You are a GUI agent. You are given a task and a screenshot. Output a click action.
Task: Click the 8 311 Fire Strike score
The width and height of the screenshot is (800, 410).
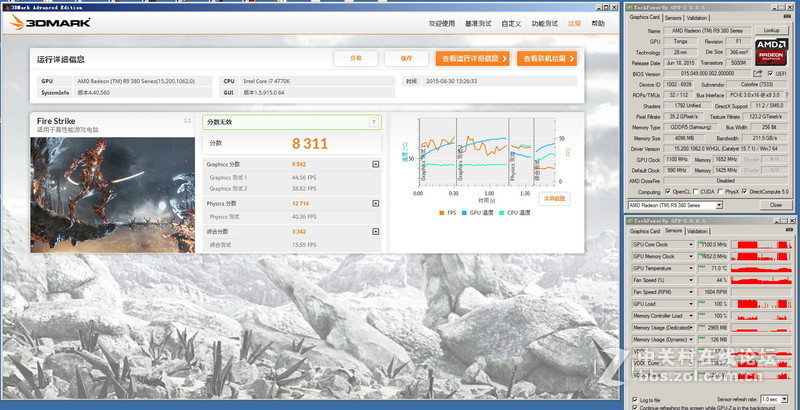[x=310, y=143]
